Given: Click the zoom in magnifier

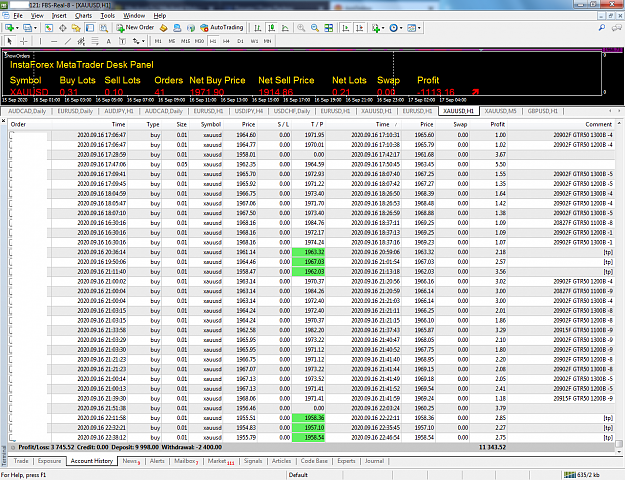Looking at the screenshot, I should [301, 28].
